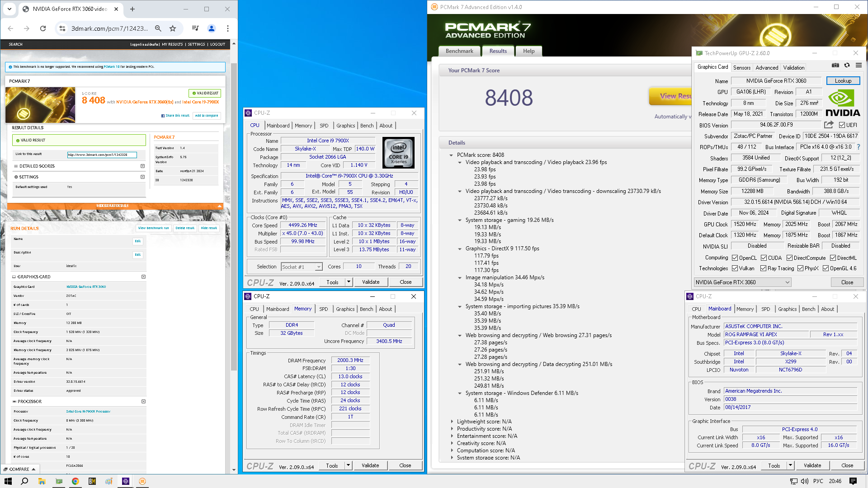Open the GPU-Z hamburger menu

pos(859,66)
